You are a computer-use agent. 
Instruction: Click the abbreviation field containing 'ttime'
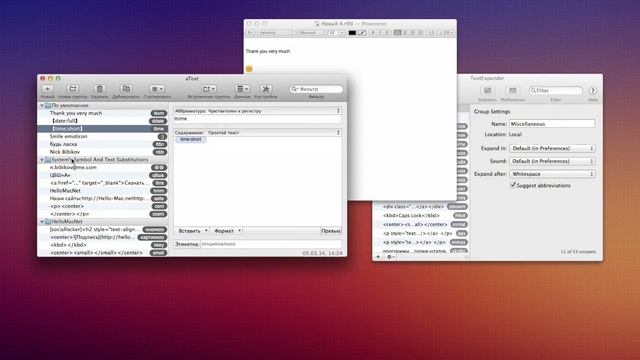[258, 119]
